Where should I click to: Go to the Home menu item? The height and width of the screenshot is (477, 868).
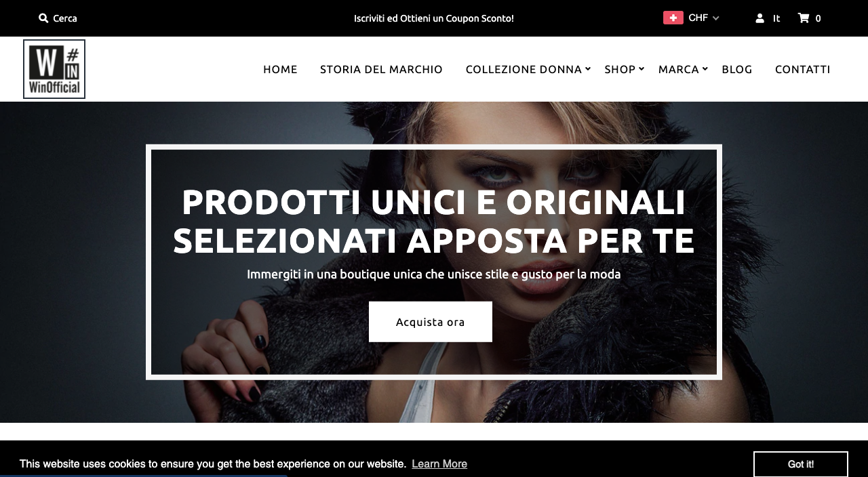280,69
